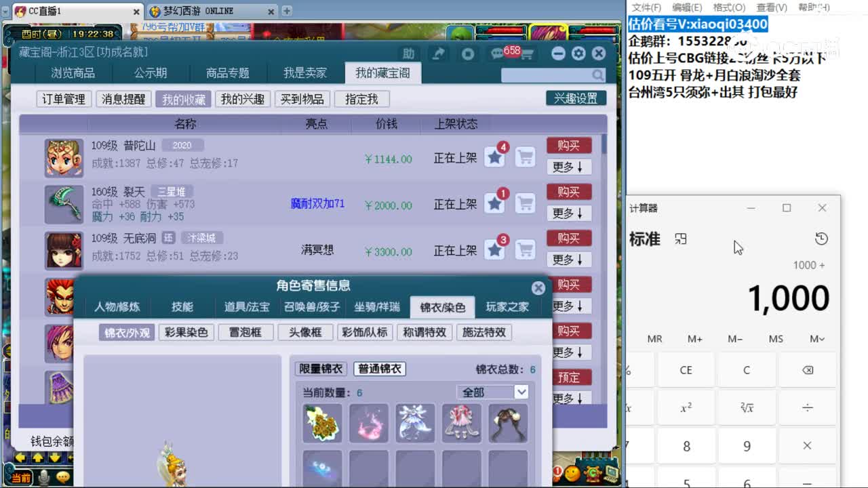Select the white-blue dress costume icon
The width and height of the screenshot is (868, 488).
[x=415, y=424]
